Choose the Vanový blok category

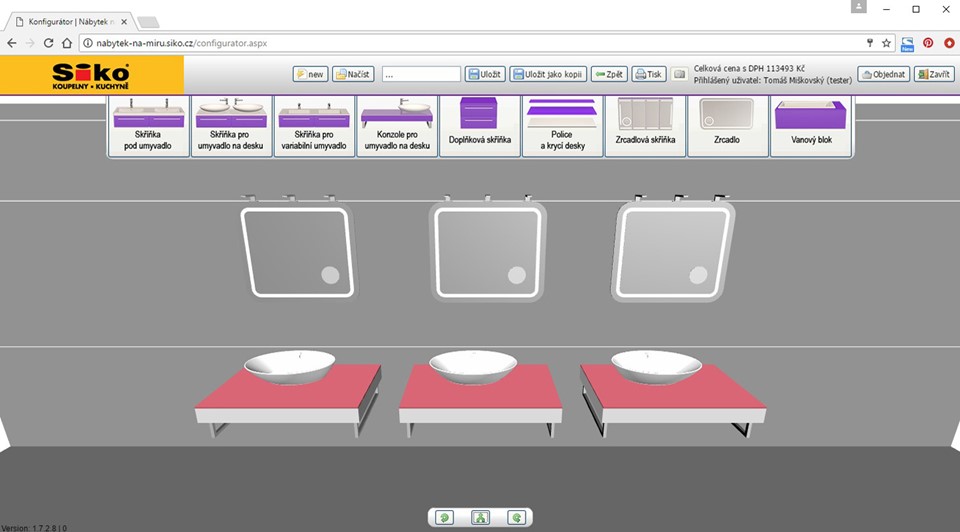click(x=811, y=126)
